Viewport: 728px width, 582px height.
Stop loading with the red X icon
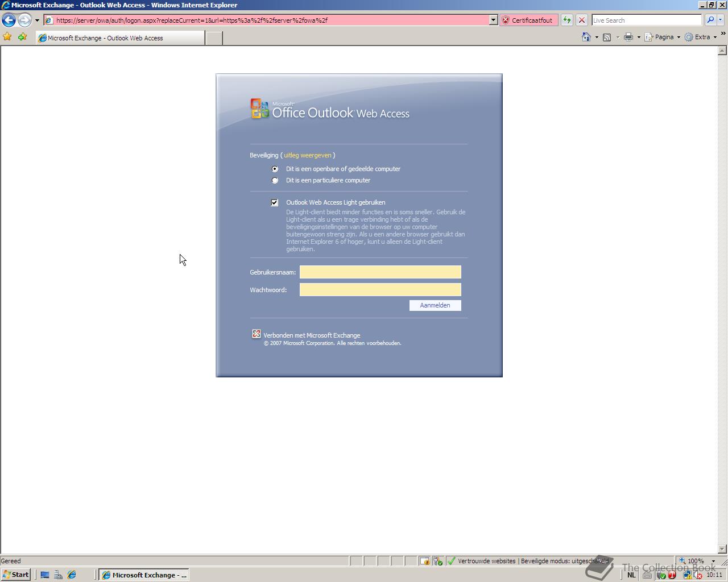tap(581, 20)
